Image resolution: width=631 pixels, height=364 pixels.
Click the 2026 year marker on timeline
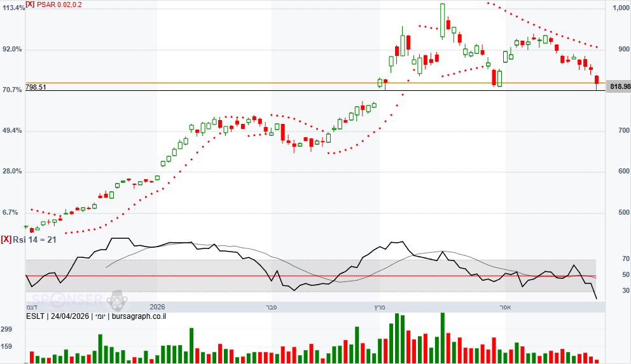[157, 307]
